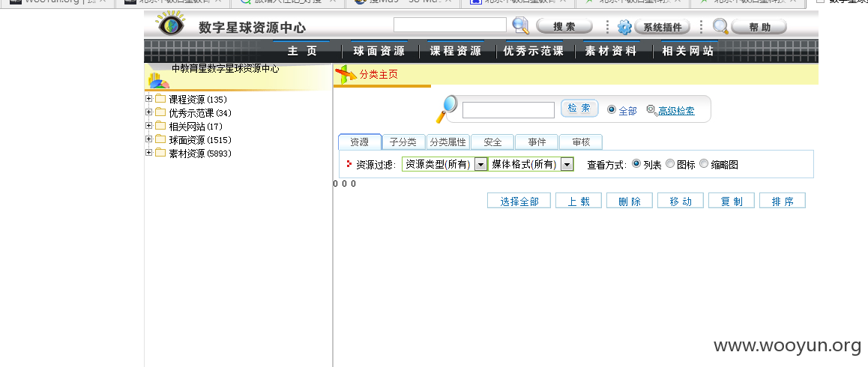
Task: Click the large magnifier icon by 检索 field
Action: point(447,109)
